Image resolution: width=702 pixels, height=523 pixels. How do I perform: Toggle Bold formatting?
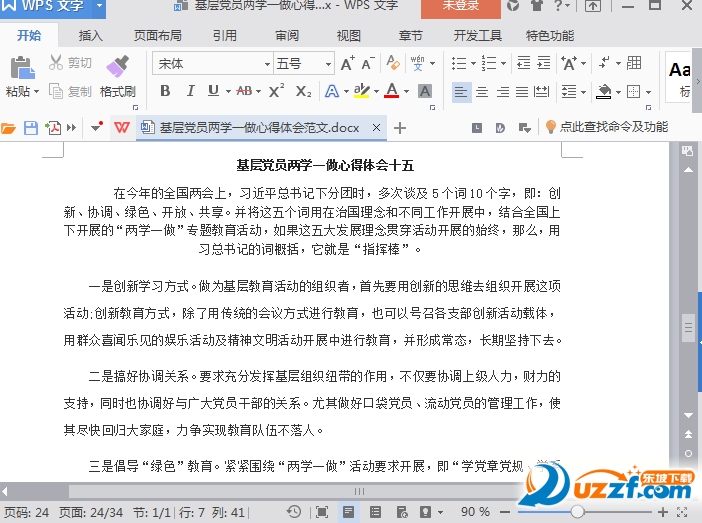(x=165, y=91)
